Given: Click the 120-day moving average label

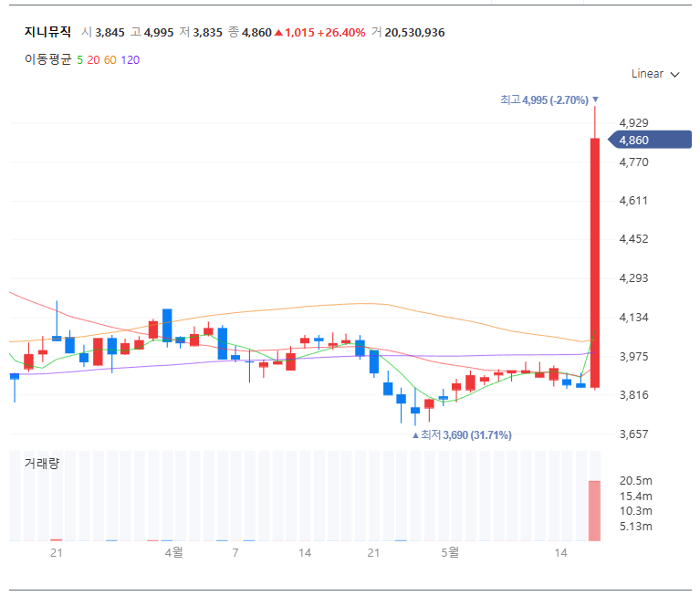Looking at the screenshot, I should click(x=130, y=60).
